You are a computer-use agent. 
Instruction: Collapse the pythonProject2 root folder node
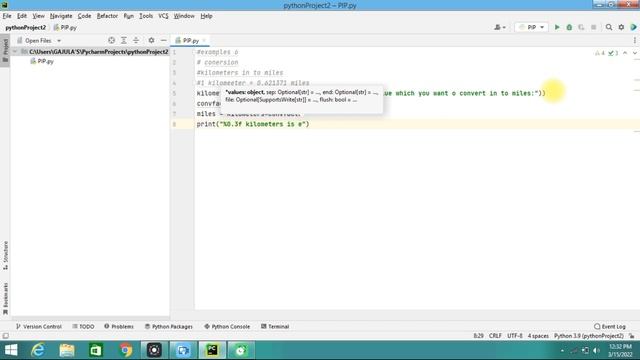pyautogui.click(x=15, y=52)
